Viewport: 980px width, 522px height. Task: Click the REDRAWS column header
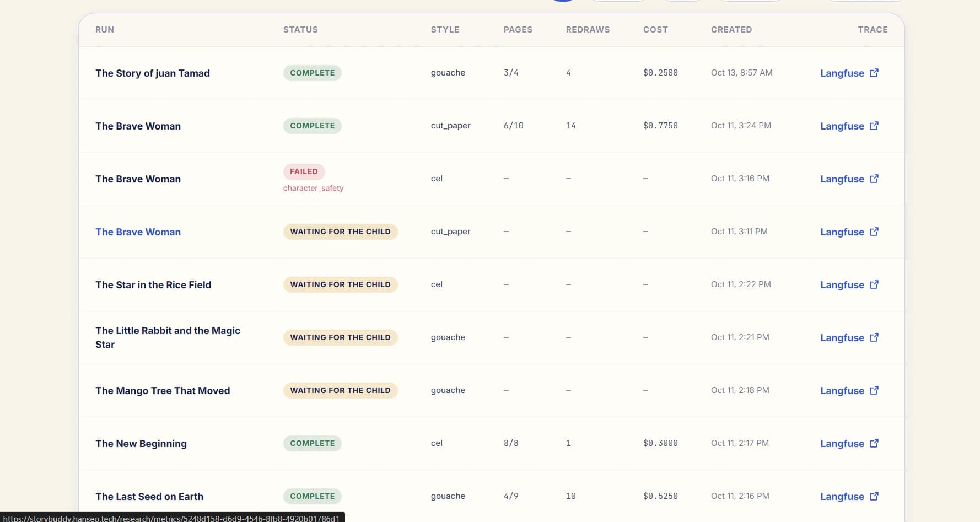pyautogui.click(x=588, y=30)
